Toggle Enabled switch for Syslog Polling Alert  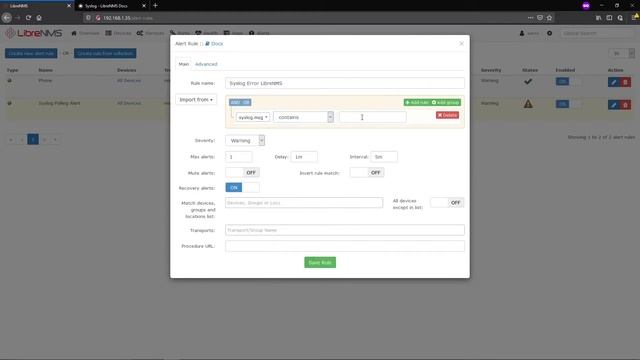coord(568,104)
